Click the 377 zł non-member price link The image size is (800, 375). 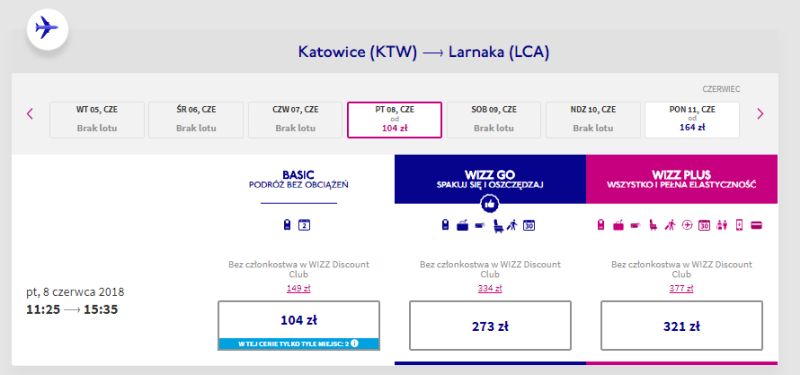[682, 288]
